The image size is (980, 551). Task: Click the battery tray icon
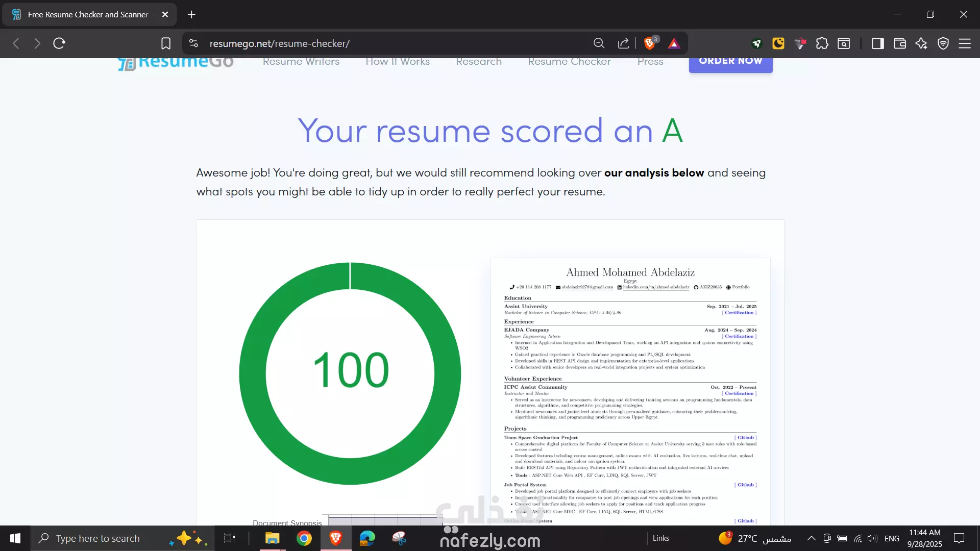point(842,538)
